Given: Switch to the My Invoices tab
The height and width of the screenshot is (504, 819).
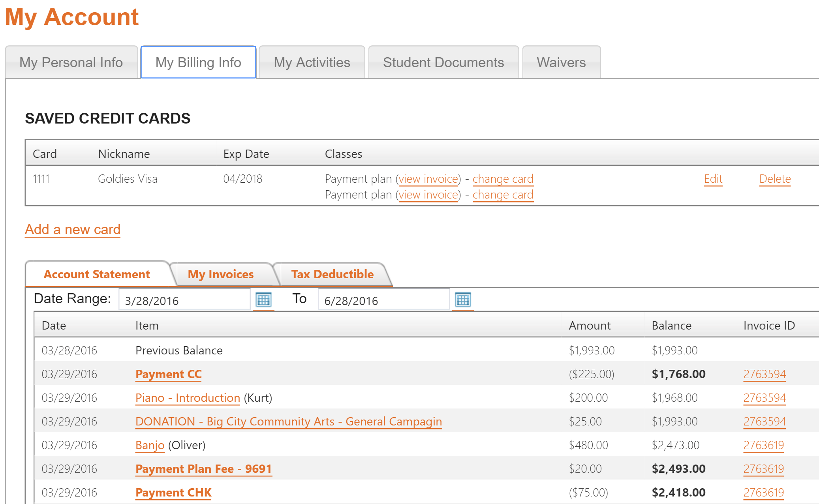Looking at the screenshot, I should point(221,274).
